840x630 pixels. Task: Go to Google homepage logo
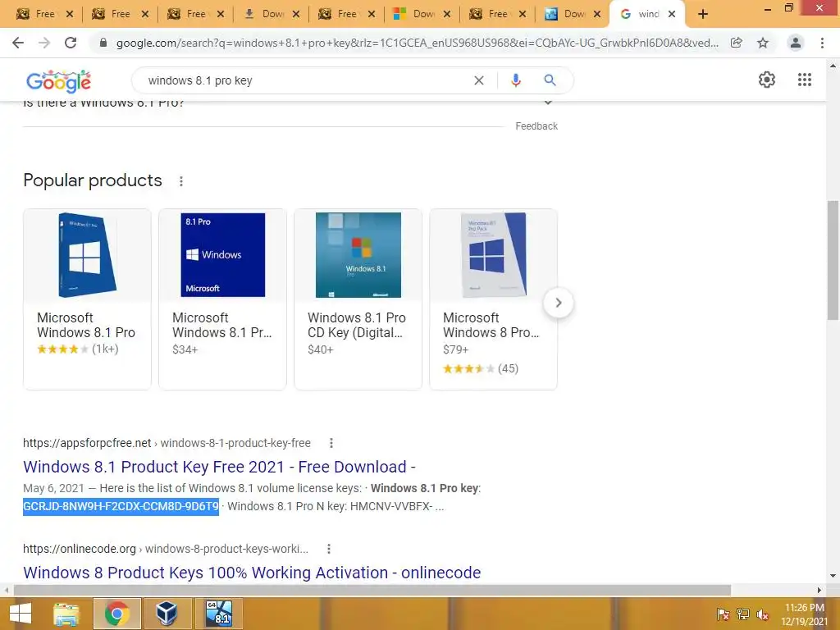(58, 81)
